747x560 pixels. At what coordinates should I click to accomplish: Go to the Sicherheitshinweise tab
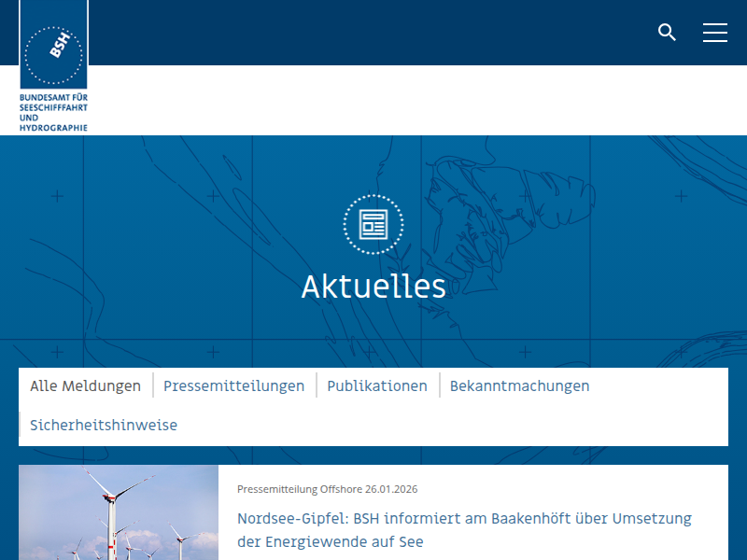tap(104, 425)
